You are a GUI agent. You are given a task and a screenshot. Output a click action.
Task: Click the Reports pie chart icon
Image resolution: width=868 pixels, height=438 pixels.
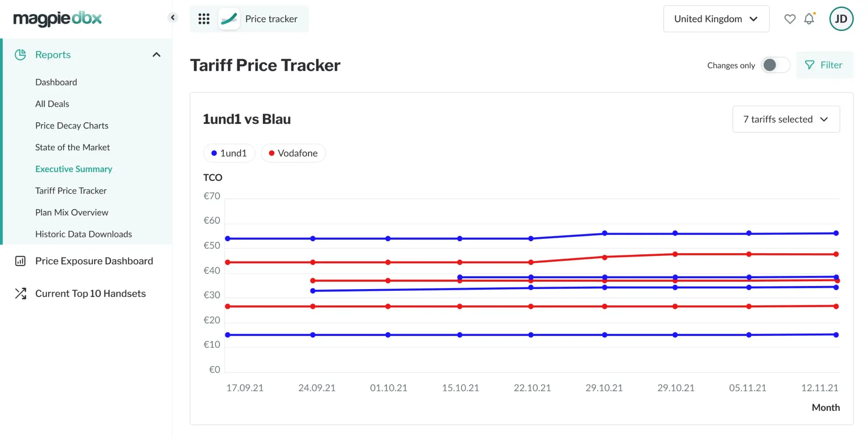click(21, 55)
